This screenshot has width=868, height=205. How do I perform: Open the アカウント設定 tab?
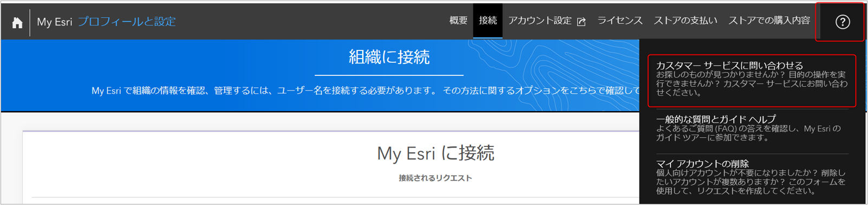(x=540, y=21)
